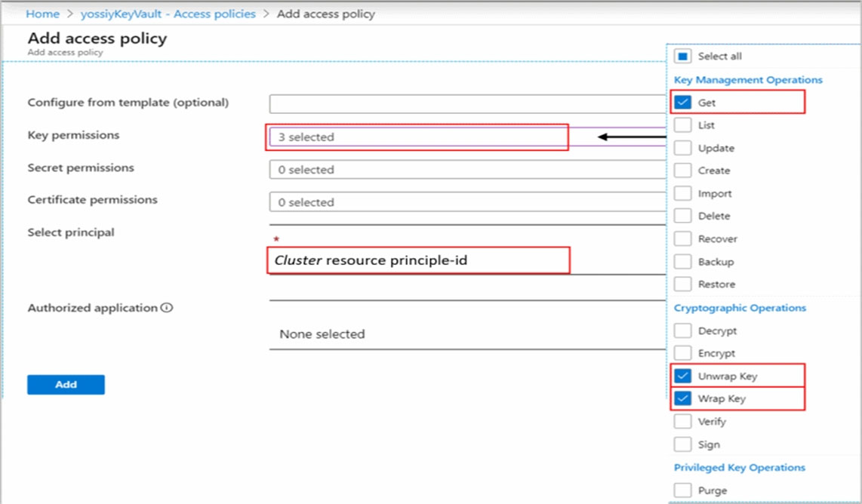Expand Certificate permissions dropdown
Viewport: 862px width, 504px height.
pos(468,202)
